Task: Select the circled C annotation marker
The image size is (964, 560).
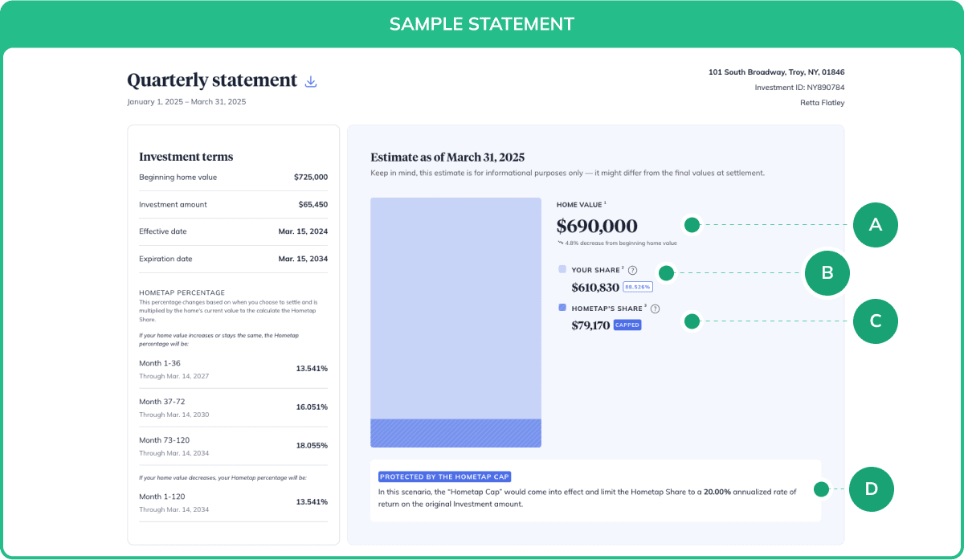Action: [x=875, y=321]
